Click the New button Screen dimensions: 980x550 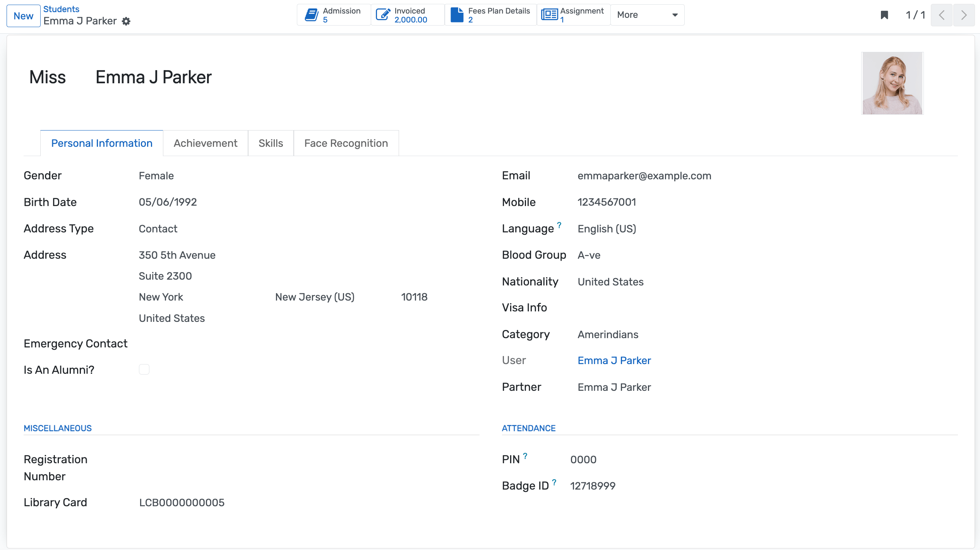[24, 16]
